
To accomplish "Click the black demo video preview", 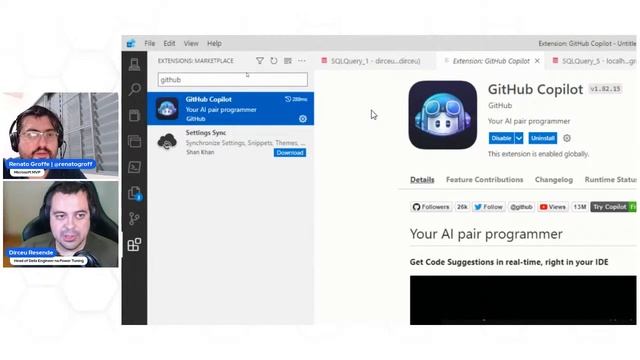I will coord(523,300).
